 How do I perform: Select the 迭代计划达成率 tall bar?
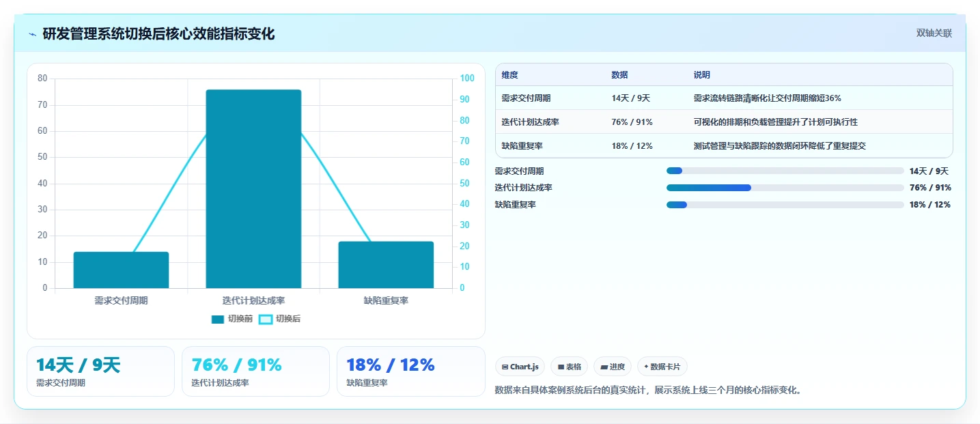tap(253, 188)
